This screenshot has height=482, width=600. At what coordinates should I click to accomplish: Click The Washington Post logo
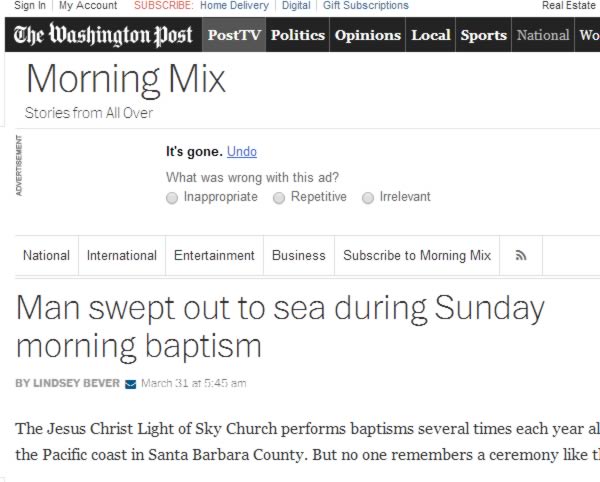tap(103, 35)
